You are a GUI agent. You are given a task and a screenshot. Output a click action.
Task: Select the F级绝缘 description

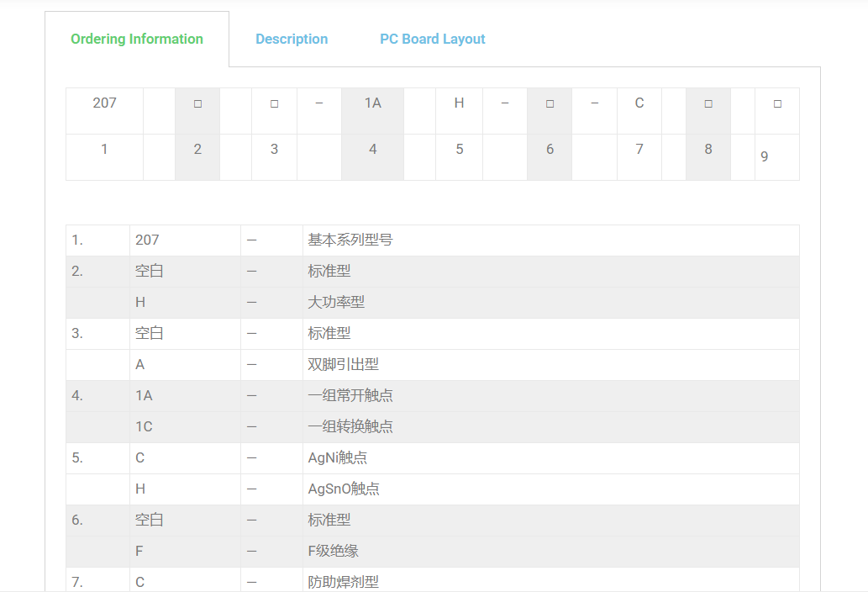pyautogui.click(x=334, y=551)
